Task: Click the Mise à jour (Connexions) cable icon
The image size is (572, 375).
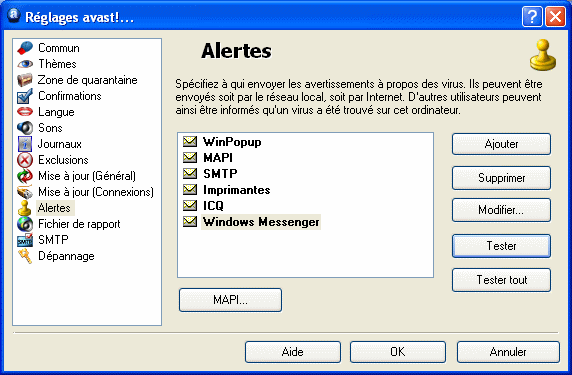Action: [x=25, y=192]
